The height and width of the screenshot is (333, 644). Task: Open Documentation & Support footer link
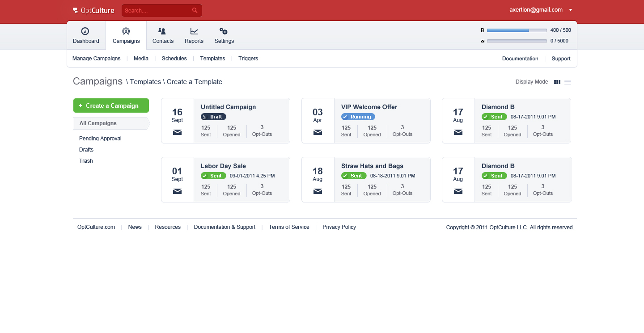225,227
